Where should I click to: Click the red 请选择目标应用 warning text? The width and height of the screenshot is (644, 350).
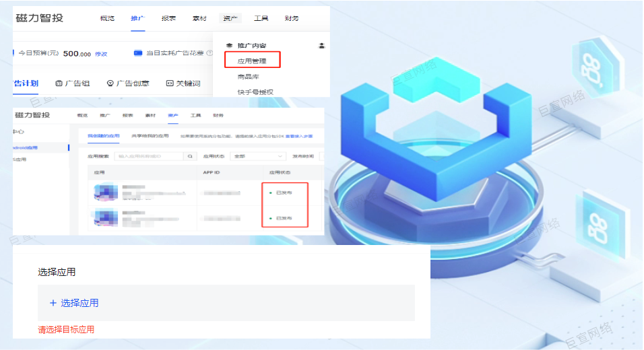pos(66,330)
